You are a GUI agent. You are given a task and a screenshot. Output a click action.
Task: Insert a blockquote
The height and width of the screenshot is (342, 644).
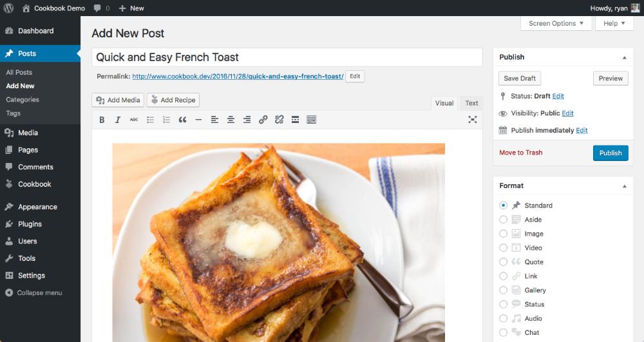(x=182, y=119)
